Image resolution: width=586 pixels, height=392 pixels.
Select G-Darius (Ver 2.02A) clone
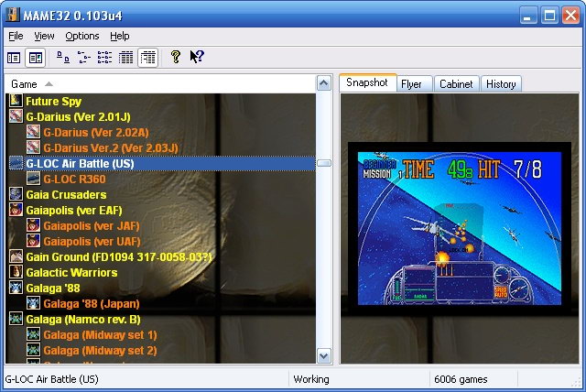[96, 132]
